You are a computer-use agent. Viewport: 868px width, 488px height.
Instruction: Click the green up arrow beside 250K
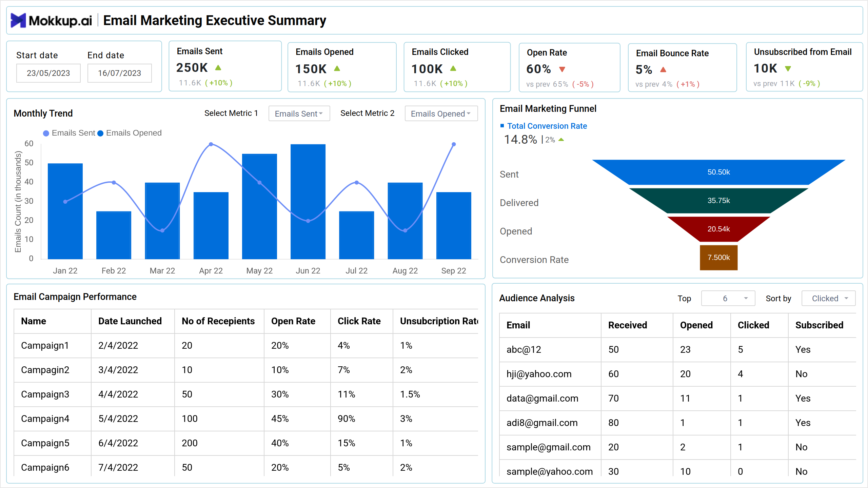pos(218,68)
